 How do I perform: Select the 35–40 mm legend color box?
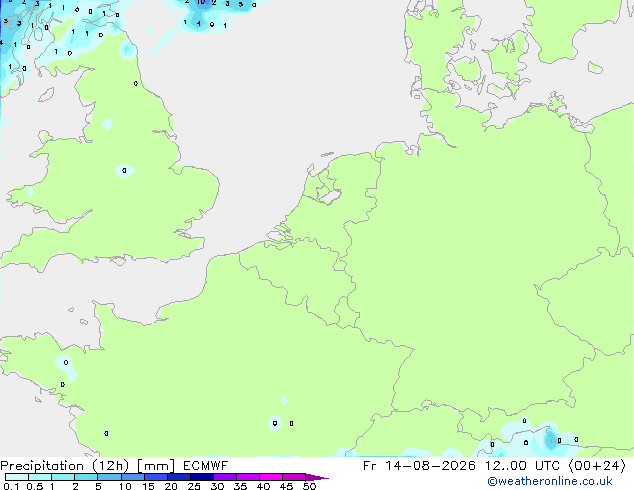[x=248, y=477]
